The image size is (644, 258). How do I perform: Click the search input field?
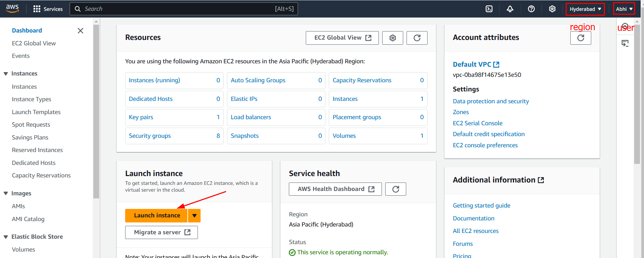coord(184,9)
